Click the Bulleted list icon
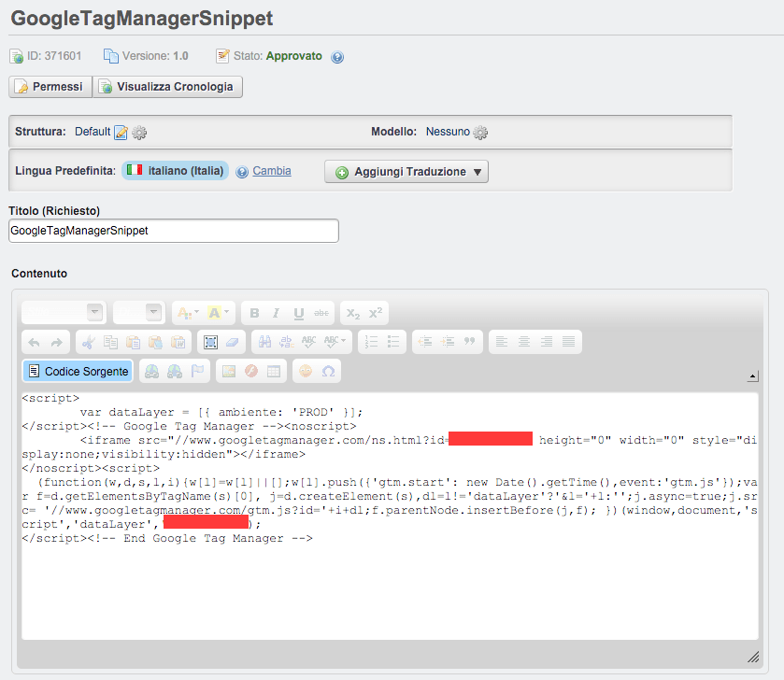Image resolution: width=784 pixels, height=680 pixels. 393,342
